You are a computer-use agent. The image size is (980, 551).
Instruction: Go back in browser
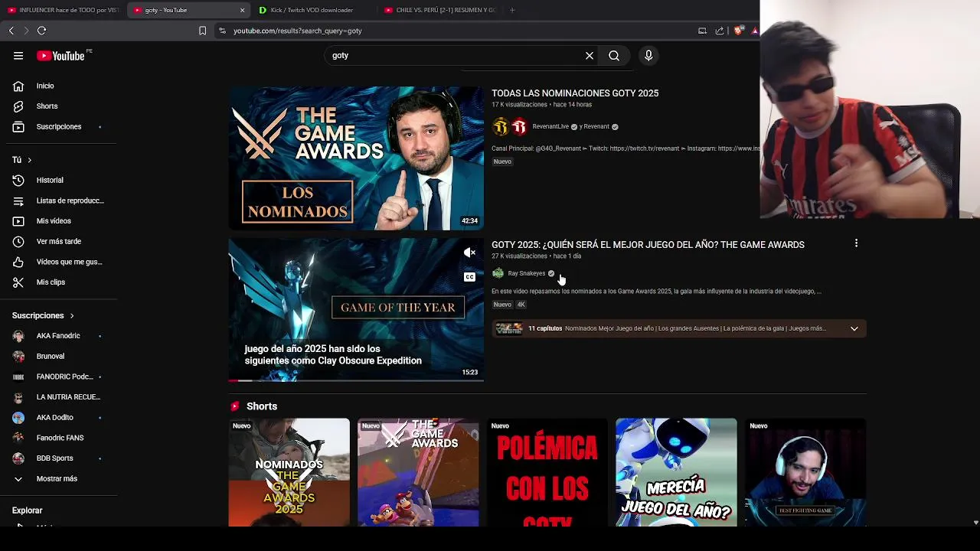point(11,31)
